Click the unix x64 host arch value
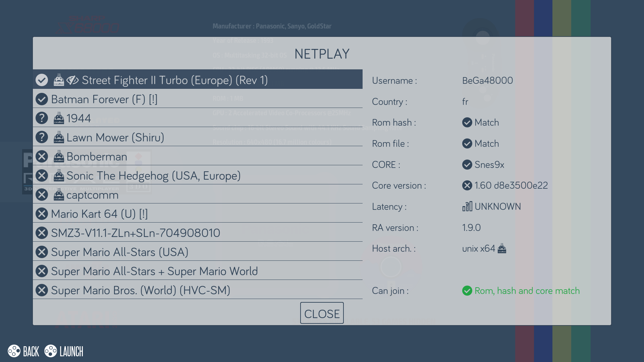This screenshot has width=644, height=362. coord(479,249)
